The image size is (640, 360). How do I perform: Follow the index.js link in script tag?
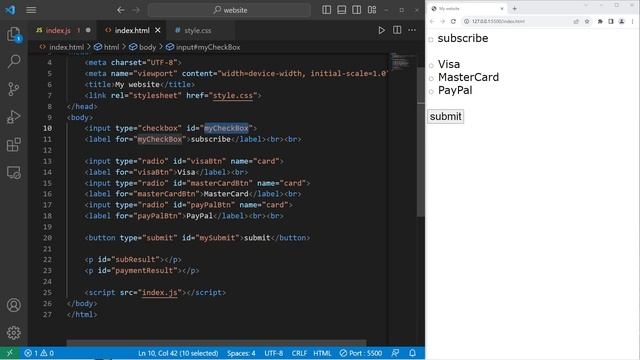(160, 293)
